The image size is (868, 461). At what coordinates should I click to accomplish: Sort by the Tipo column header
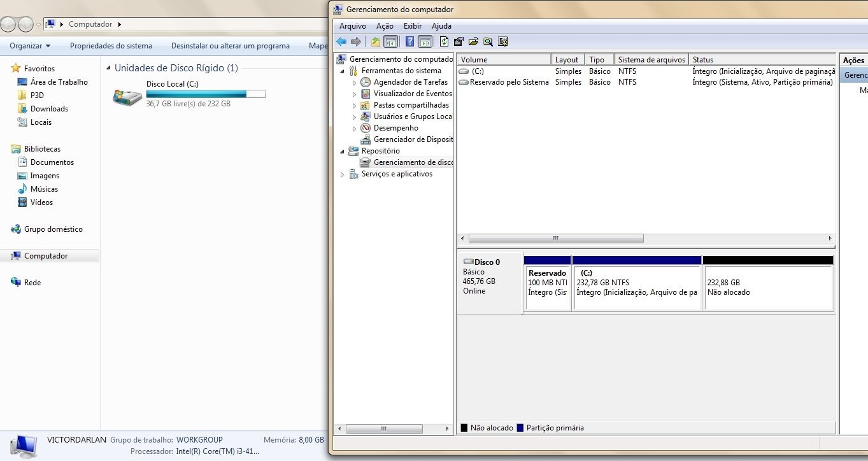click(599, 59)
